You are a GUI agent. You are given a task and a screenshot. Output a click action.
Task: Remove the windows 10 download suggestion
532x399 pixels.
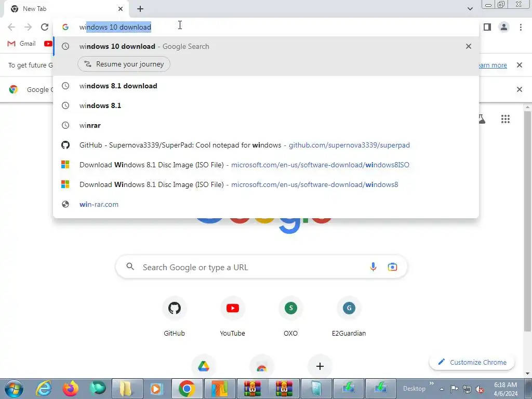tap(468, 46)
